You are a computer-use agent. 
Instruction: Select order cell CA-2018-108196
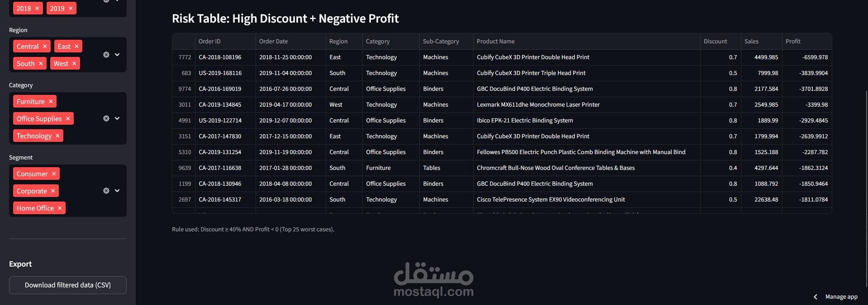225,57
